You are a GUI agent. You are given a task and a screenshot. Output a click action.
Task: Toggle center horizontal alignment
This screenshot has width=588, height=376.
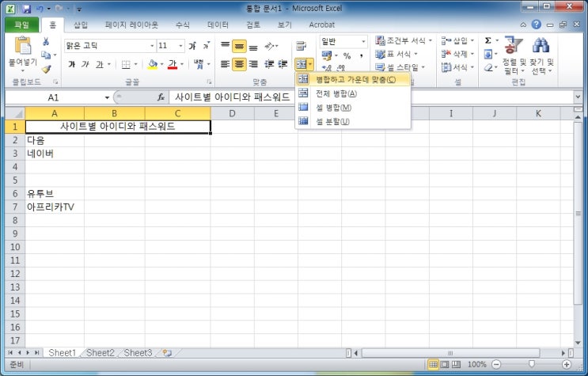239,64
